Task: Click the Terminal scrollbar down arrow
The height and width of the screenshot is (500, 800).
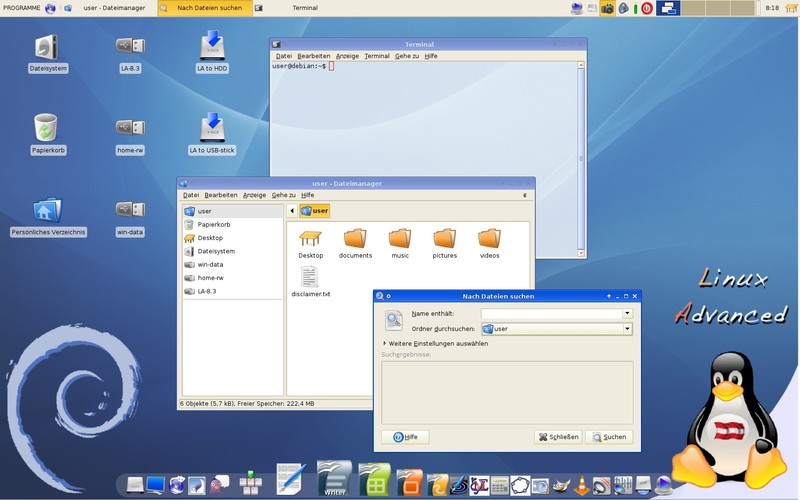Action: click(x=581, y=253)
